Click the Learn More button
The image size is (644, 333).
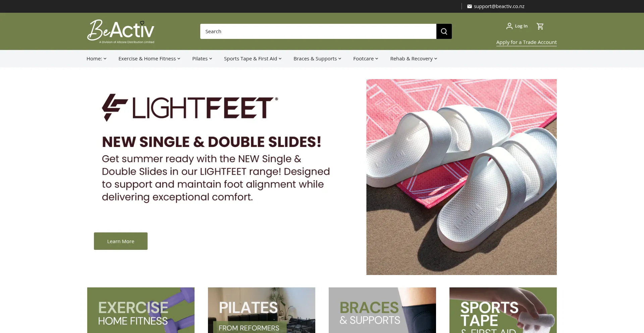coord(121,241)
